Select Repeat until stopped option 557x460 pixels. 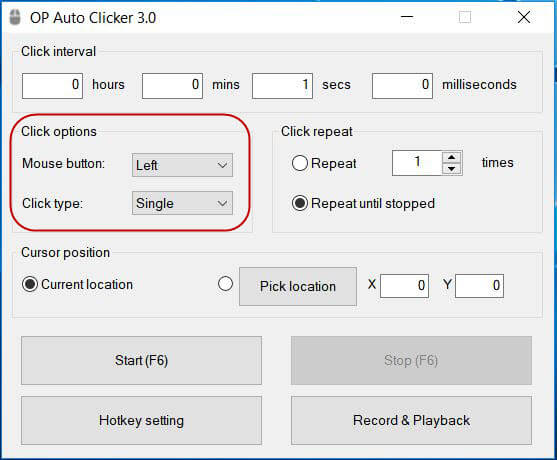pos(299,204)
